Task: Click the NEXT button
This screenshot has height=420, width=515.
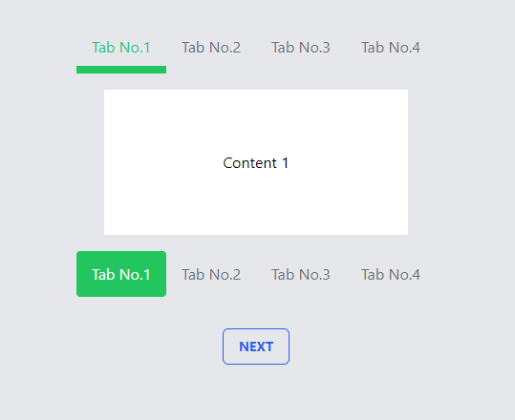Action: tap(256, 346)
